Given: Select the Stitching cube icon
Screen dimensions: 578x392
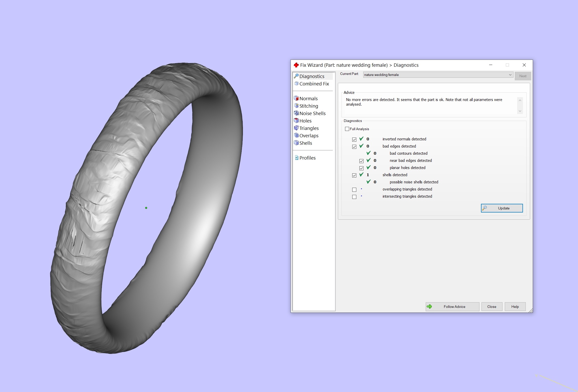Looking at the screenshot, I should (x=296, y=106).
